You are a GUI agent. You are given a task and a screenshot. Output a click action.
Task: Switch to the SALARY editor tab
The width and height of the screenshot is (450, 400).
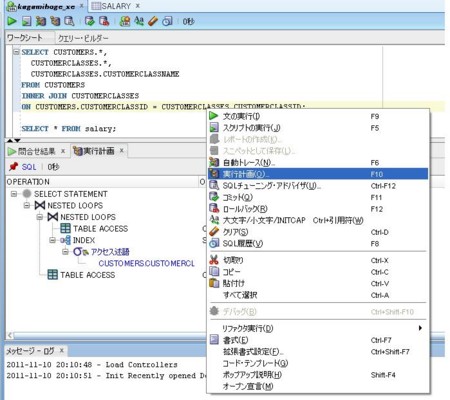pyautogui.click(x=116, y=6)
